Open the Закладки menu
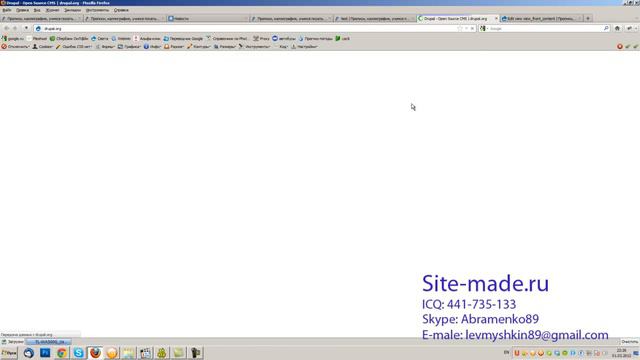Viewport: 640px width, 360px height. (x=72, y=10)
